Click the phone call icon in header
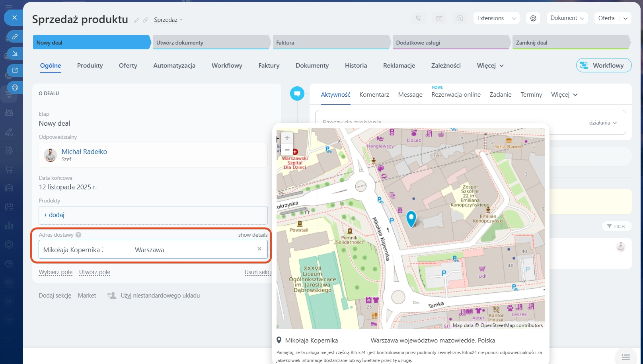The image size is (643, 364). [418, 18]
